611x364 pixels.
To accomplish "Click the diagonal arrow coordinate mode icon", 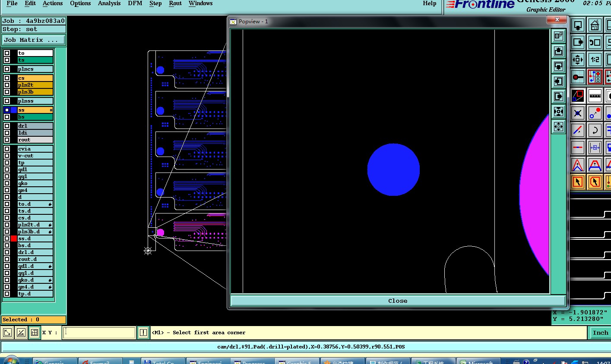I will (x=7, y=333).
